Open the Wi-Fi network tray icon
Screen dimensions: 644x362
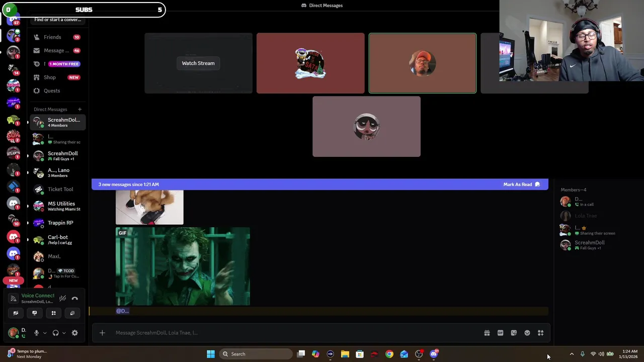[x=593, y=354]
